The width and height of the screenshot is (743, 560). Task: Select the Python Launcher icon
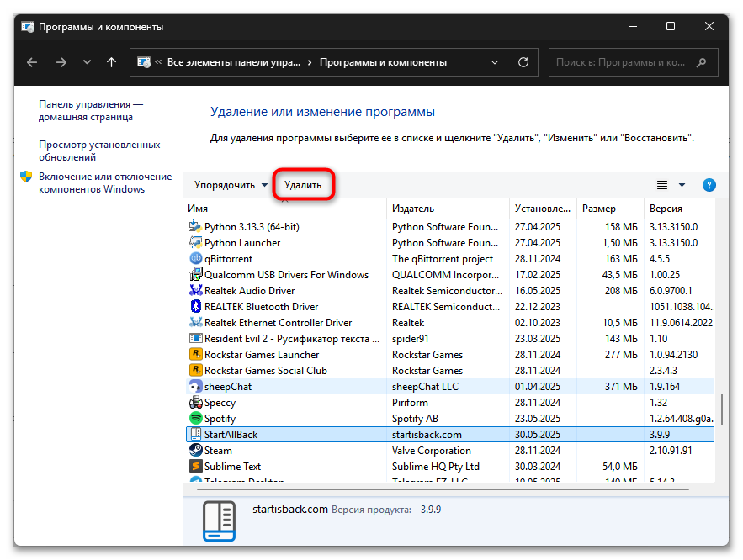tap(194, 242)
